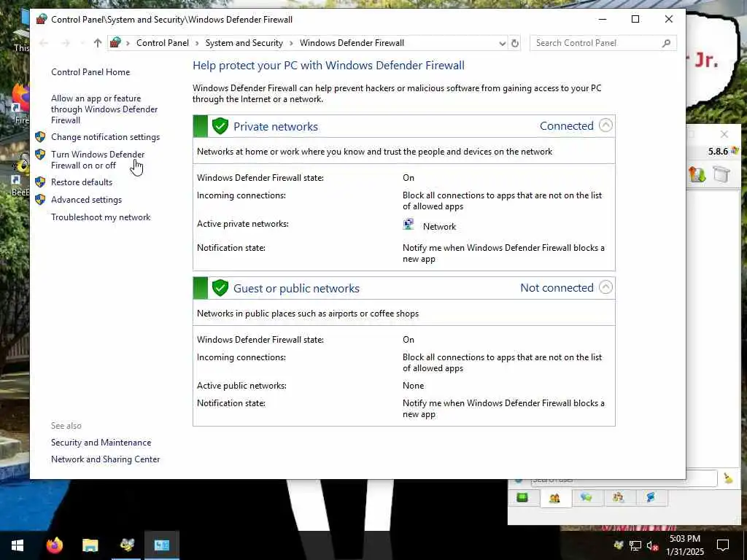Image resolution: width=747 pixels, height=560 pixels.
Task: Select the green display tab in BeeBEEP
Action: [522, 497]
